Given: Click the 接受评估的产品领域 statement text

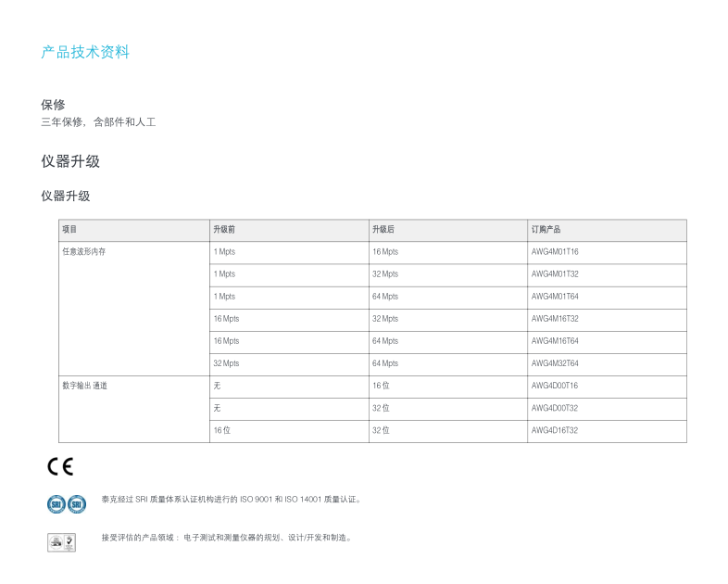Looking at the screenshot, I should 227,538.
